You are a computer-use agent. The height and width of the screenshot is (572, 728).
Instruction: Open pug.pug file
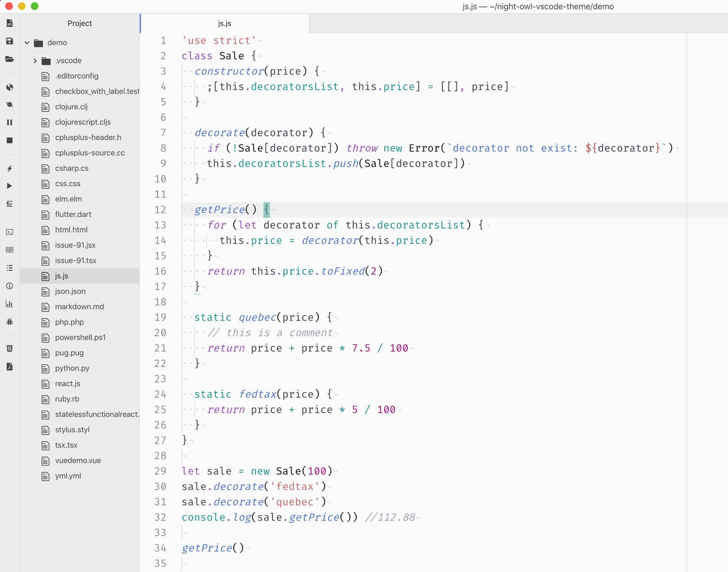click(79, 353)
